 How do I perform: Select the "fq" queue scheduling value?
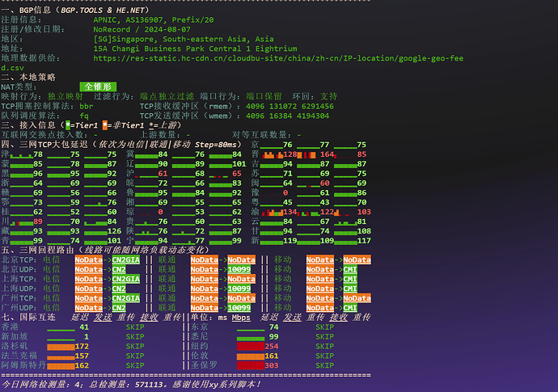[x=84, y=116]
